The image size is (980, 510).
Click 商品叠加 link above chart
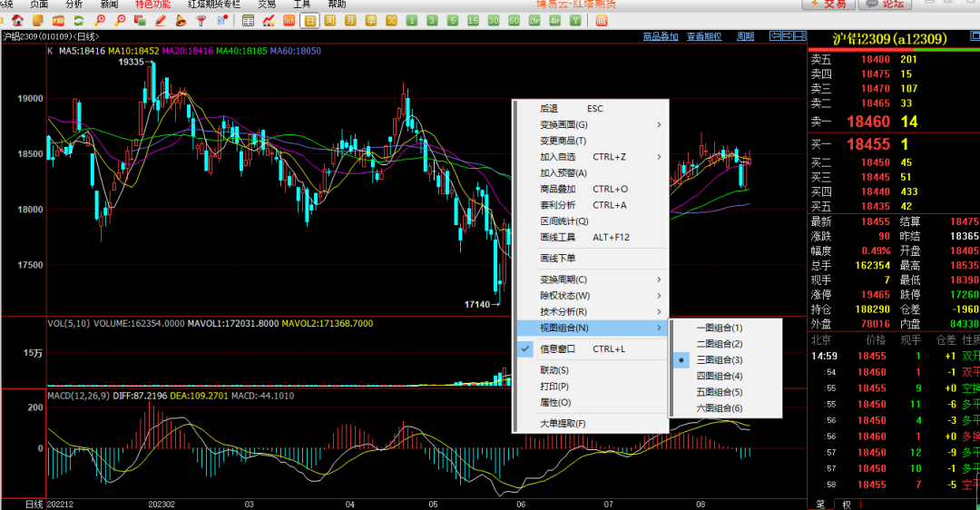pos(661,37)
